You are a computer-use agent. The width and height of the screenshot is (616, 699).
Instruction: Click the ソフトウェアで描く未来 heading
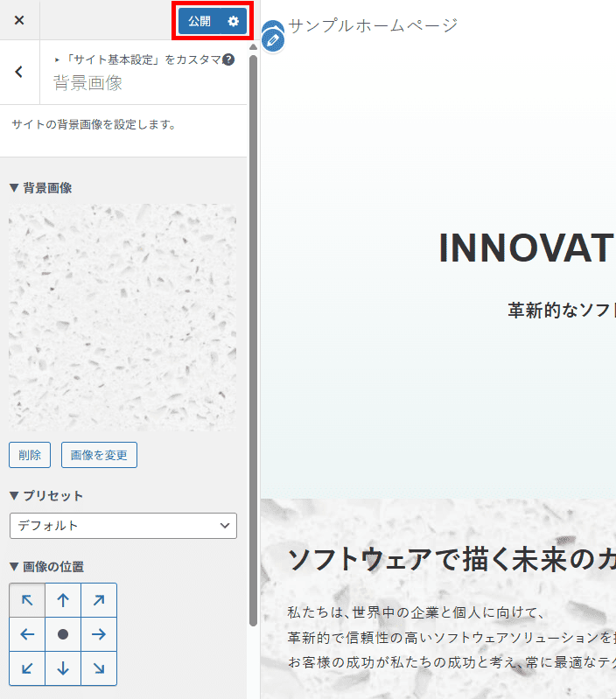pos(451,560)
